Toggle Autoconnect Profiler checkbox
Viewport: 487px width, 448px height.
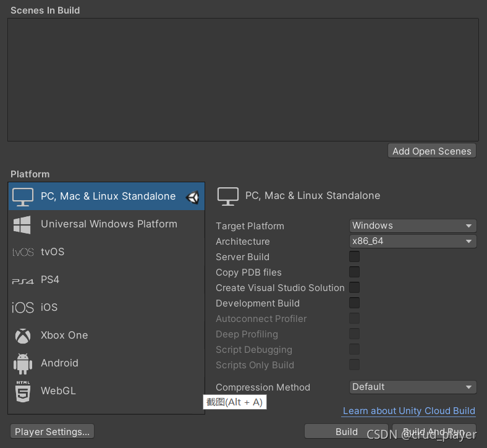(354, 318)
